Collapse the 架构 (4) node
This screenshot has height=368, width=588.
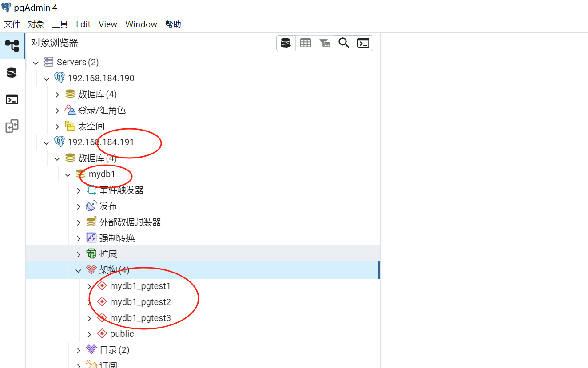tap(79, 270)
